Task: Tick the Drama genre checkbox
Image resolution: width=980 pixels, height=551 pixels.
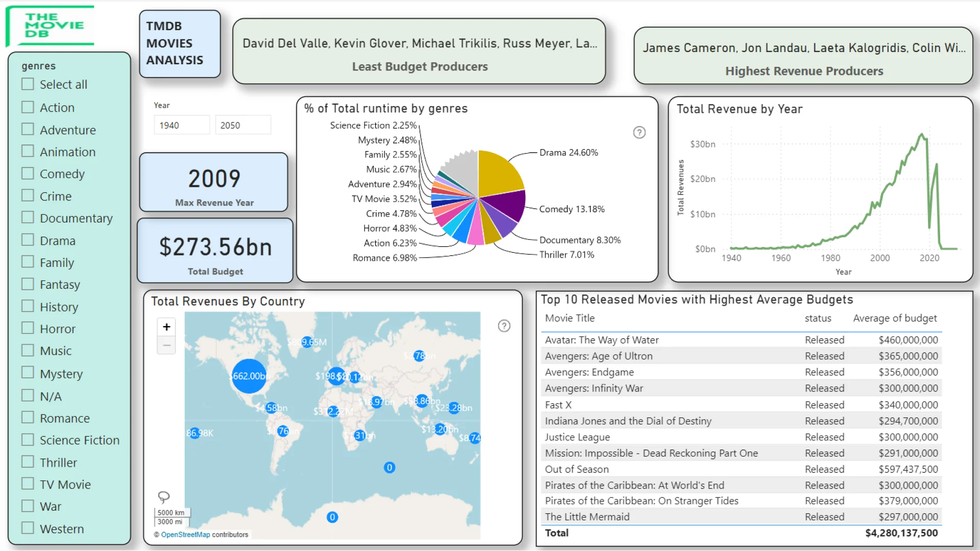Action: click(28, 240)
